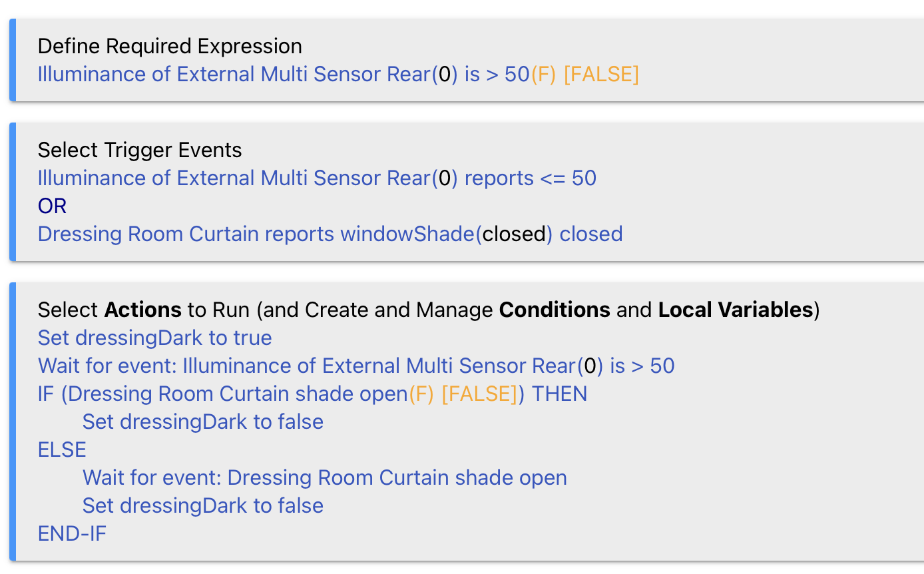Click the Conditions word in Actions header
This screenshot has width=924, height=574.
coord(555,310)
